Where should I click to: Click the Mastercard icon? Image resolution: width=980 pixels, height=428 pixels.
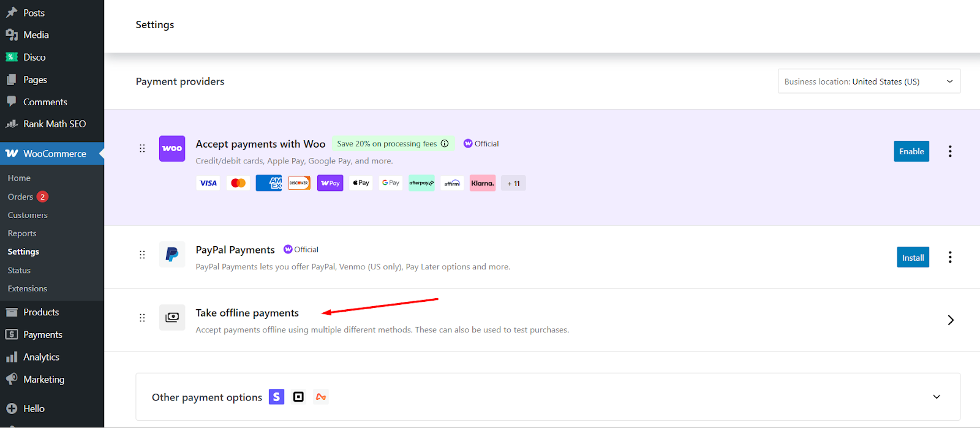pyautogui.click(x=238, y=183)
